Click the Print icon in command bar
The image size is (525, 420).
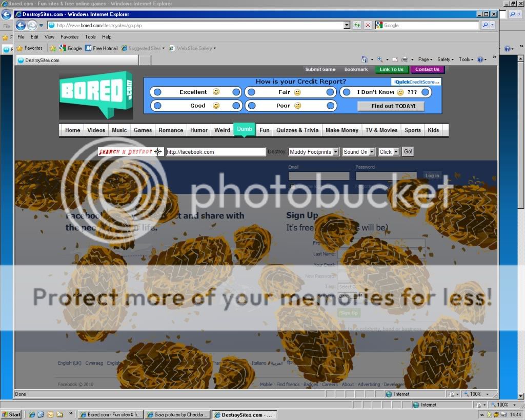click(405, 59)
